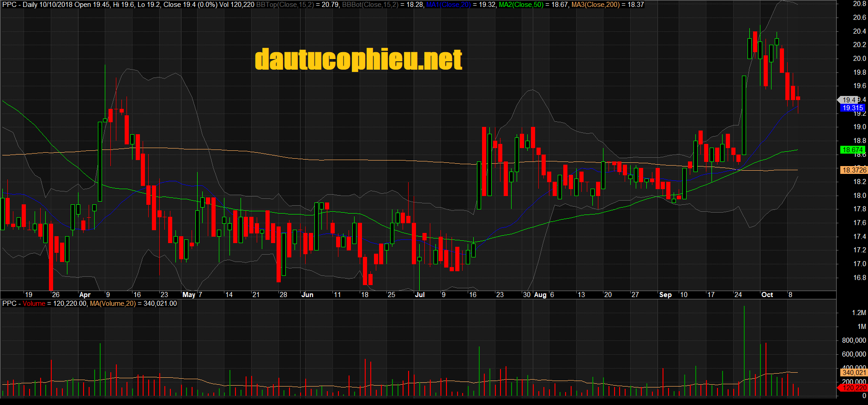Select the orange 340,021 volume average tag
Viewport: 868px width, 405px height.
pyautogui.click(x=854, y=372)
